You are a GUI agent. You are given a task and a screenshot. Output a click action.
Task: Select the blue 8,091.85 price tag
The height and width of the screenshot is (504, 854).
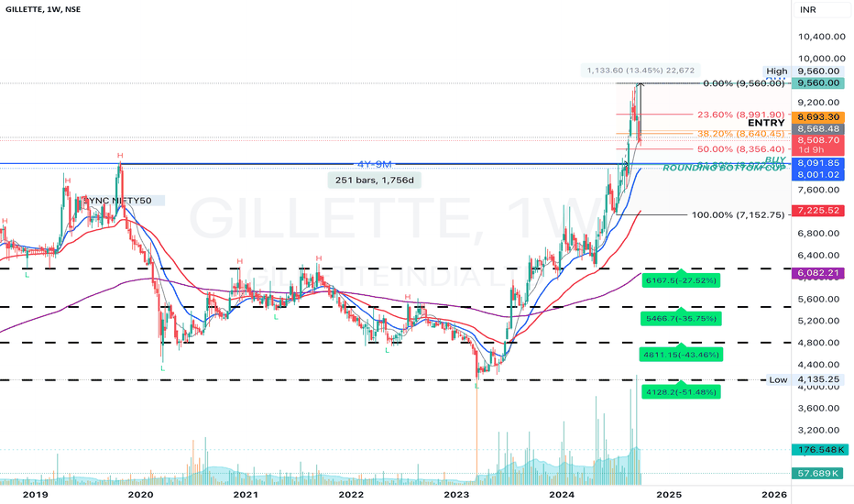(x=818, y=163)
